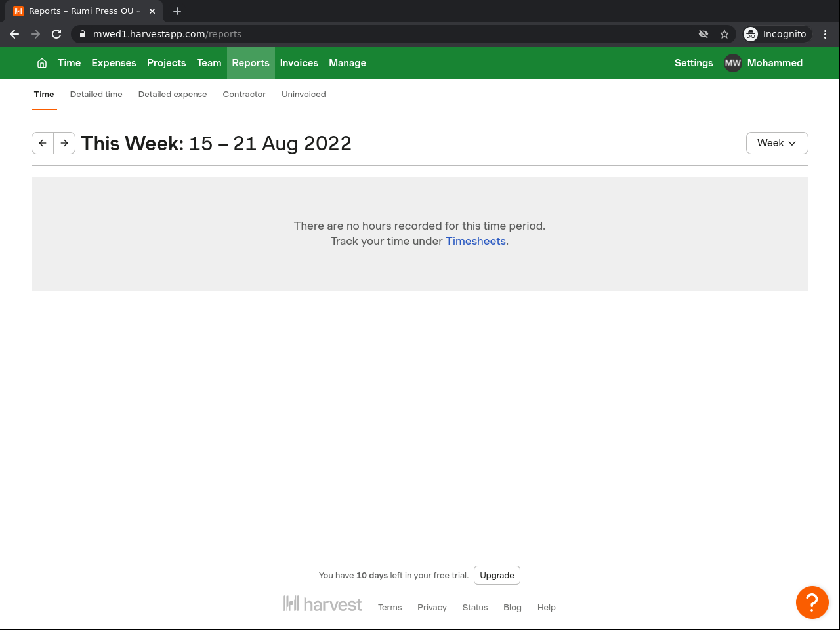
Task: Go to next week arrow
Action: pos(64,143)
